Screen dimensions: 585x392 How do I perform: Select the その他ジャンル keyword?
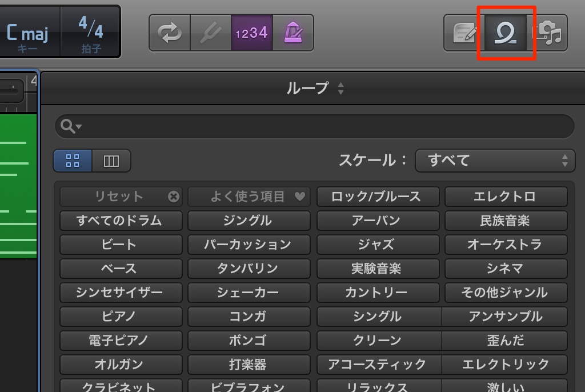(506, 292)
